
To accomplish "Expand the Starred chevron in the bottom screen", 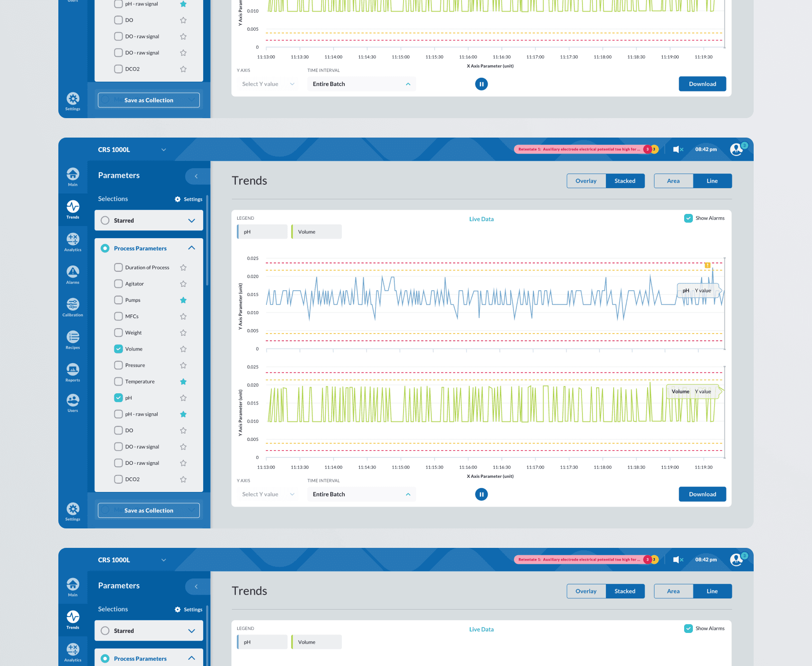I will (192, 631).
